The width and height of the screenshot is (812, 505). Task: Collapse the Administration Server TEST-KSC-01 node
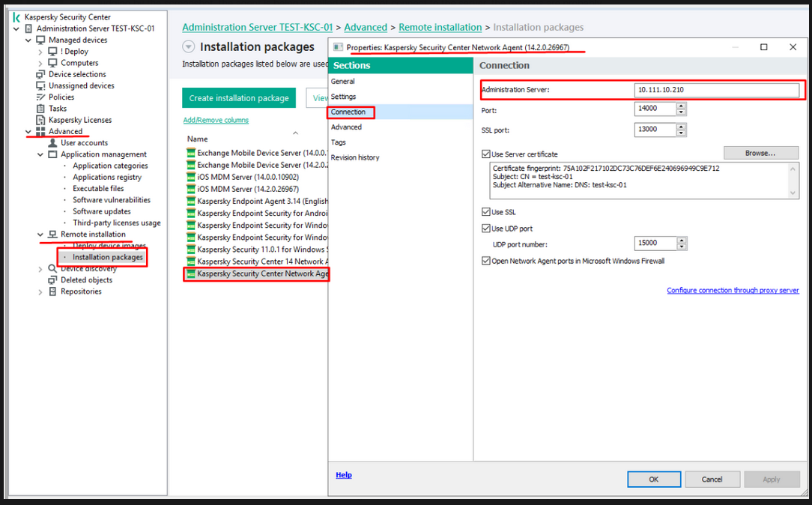coord(16,28)
